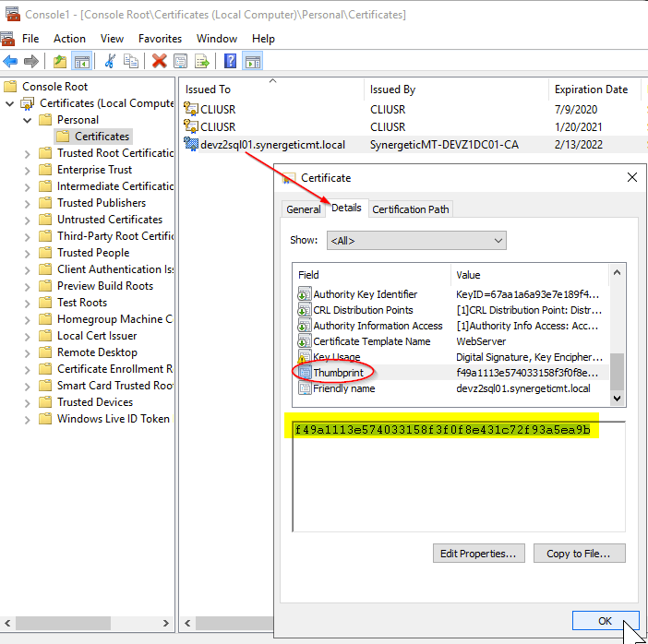Click the Export List toolbar icon
This screenshot has height=644, width=648.
click(x=202, y=62)
